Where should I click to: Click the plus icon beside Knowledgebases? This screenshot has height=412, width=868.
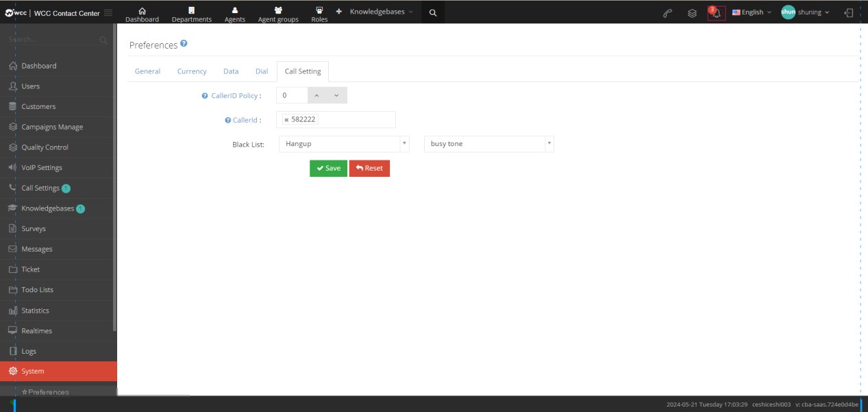[338, 12]
